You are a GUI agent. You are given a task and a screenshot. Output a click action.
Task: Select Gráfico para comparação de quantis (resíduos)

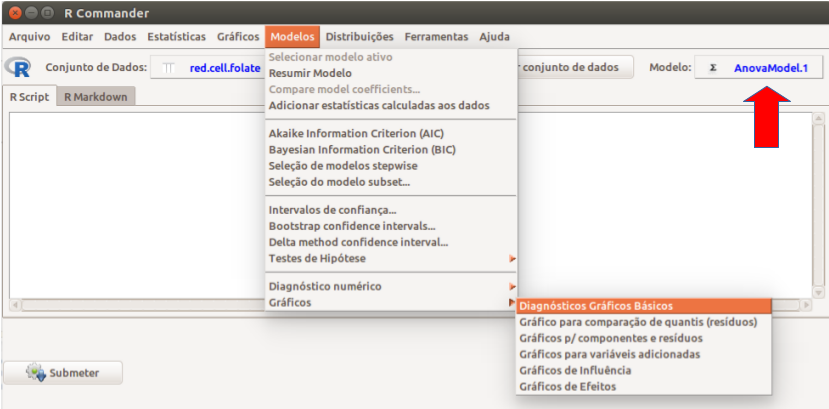(x=643, y=322)
